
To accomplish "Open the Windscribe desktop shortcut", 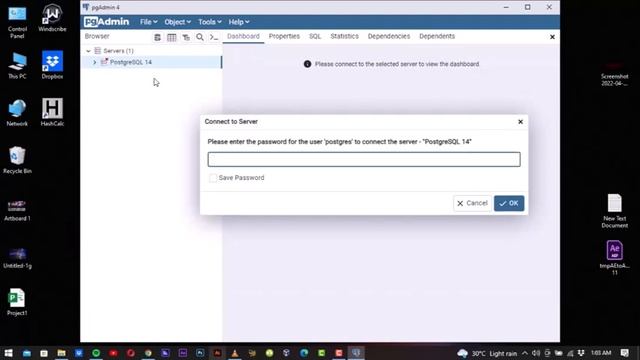I will tap(52, 18).
